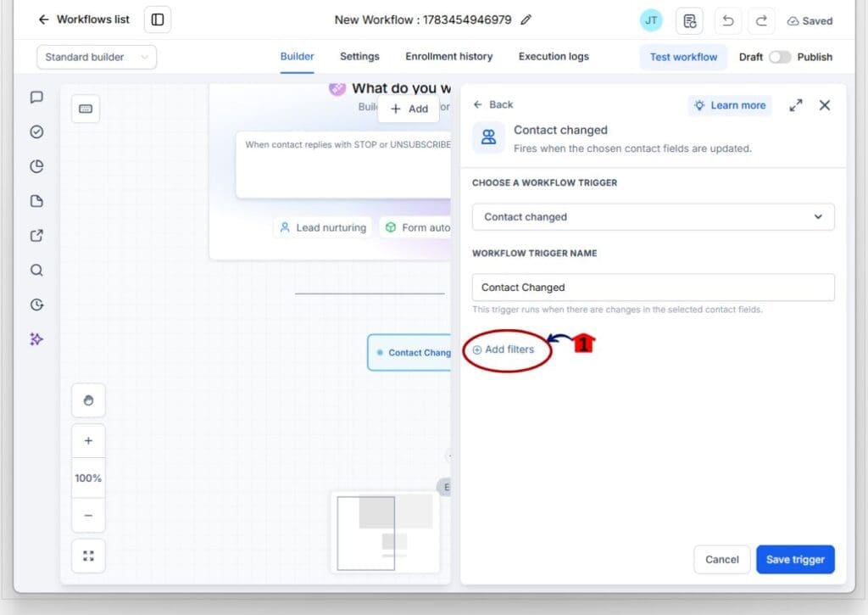Open the JT user avatar
868x615 pixels.
(x=651, y=20)
